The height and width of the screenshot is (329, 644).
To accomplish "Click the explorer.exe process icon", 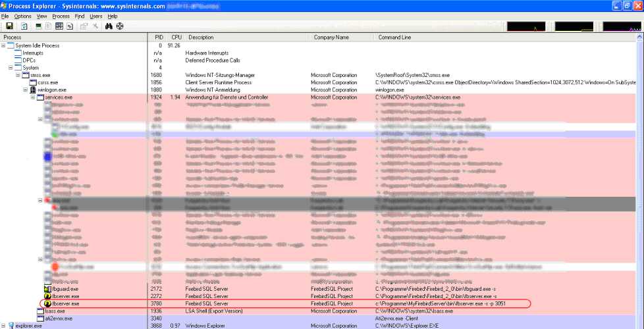I will pos(11,326).
